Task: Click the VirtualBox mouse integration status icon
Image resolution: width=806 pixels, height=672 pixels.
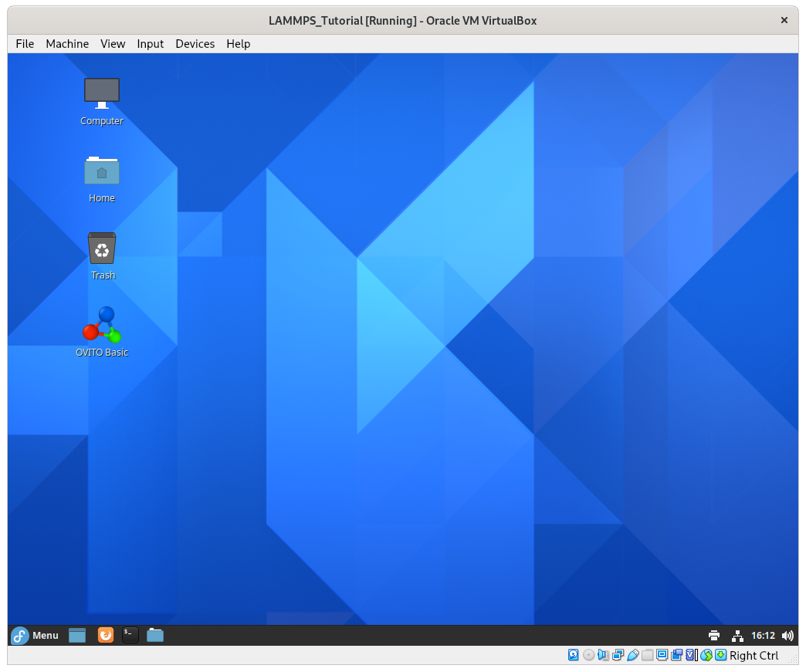Action: point(706,655)
